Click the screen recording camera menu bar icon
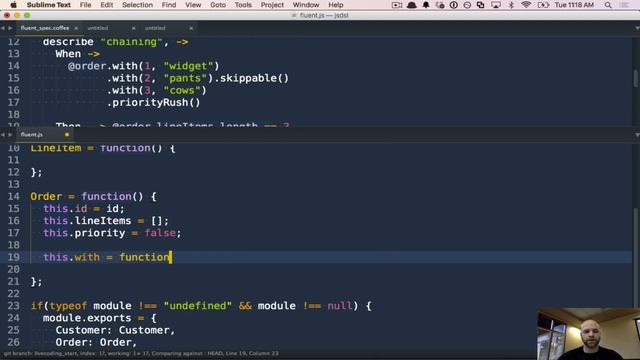This screenshot has height=360, width=640. click(x=397, y=5)
